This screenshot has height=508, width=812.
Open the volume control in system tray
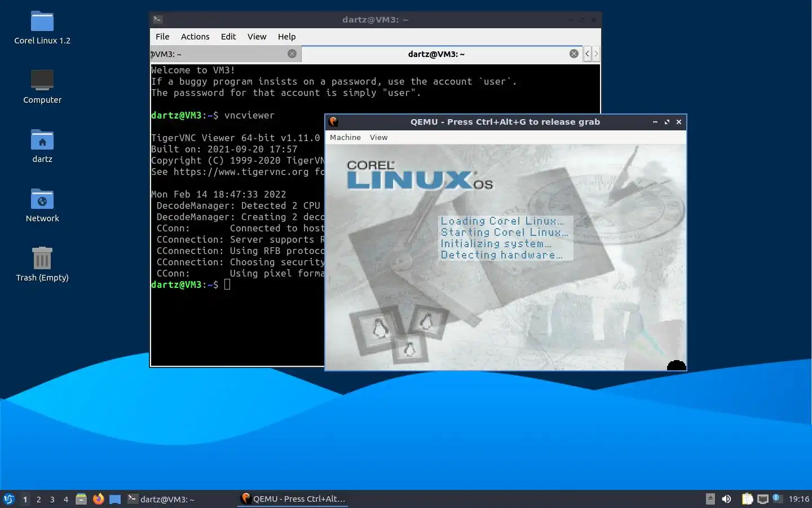coord(726,499)
